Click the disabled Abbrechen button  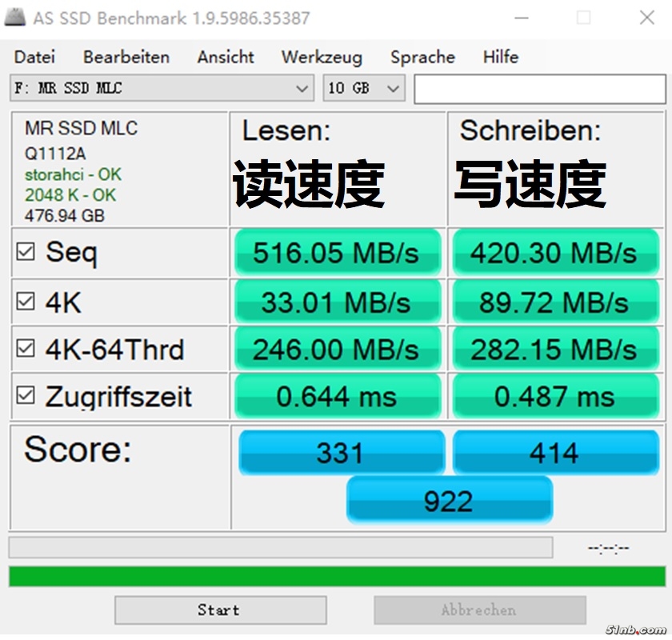point(480,610)
